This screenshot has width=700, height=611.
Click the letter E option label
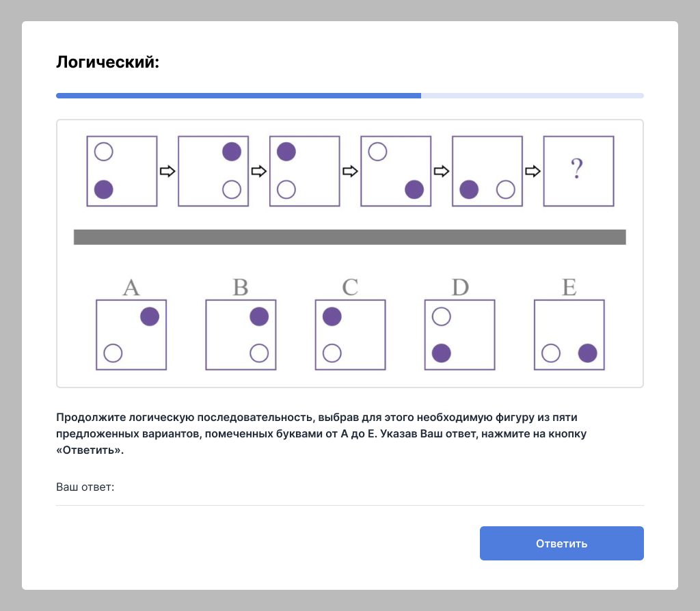pos(569,287)
